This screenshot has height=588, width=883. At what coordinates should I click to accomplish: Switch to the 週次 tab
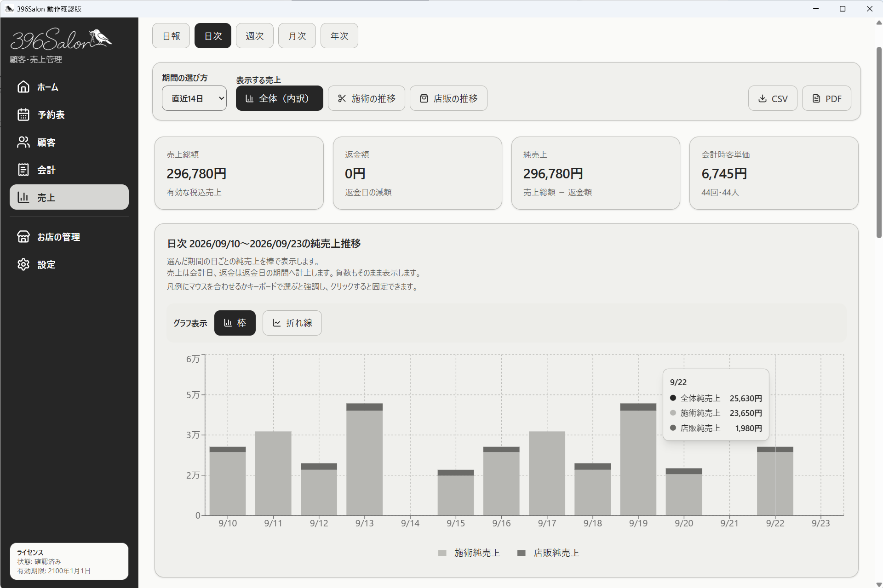[255, 36]
